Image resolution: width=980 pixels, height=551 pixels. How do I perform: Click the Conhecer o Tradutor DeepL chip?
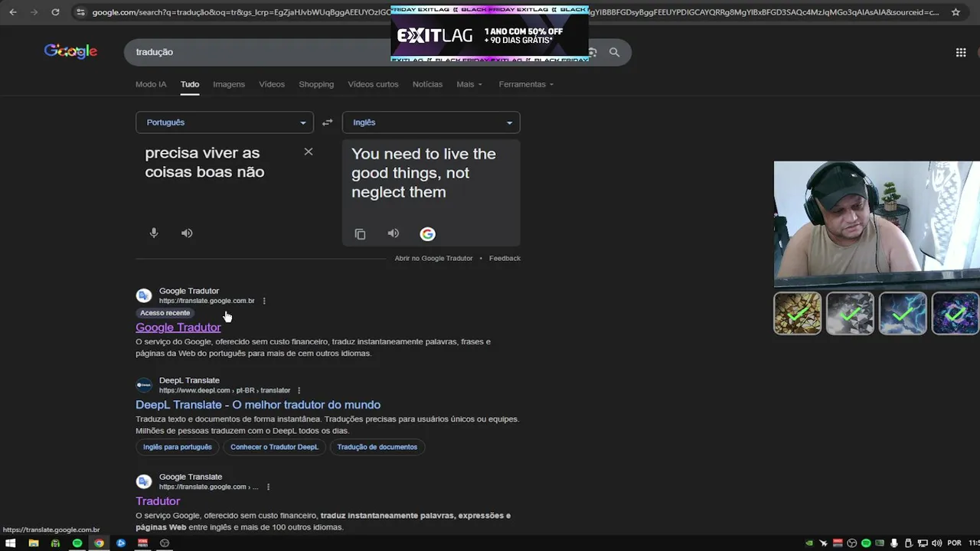274,447
